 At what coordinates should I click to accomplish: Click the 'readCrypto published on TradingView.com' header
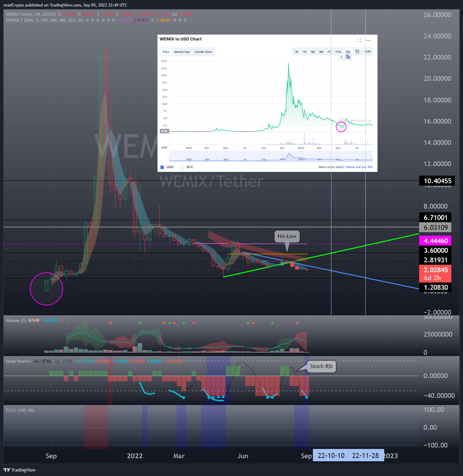65,5
